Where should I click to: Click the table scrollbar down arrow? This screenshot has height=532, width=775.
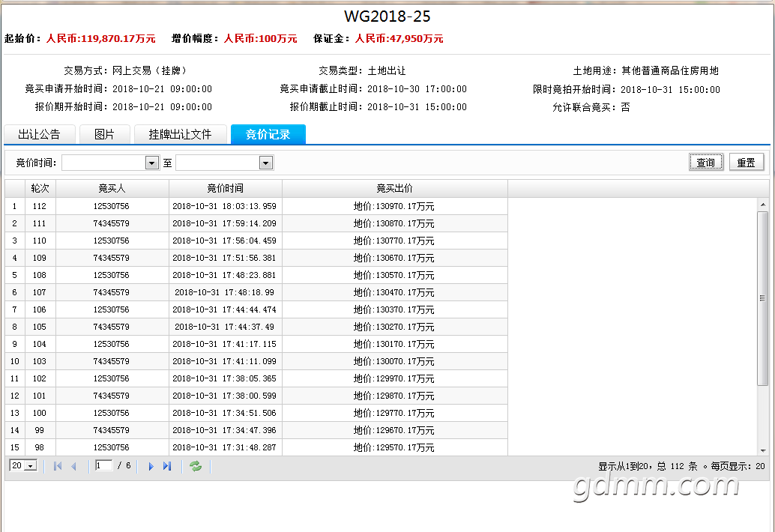pos(763,450)
